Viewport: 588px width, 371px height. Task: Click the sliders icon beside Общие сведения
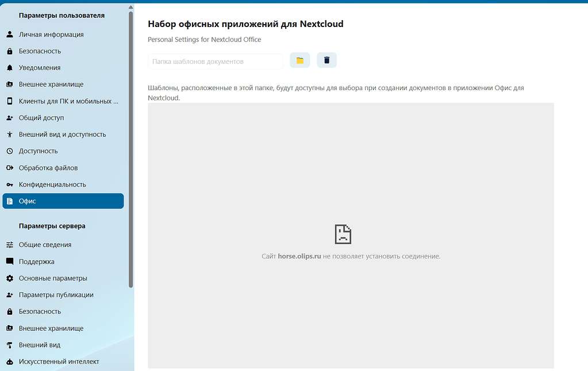[10, 245]
